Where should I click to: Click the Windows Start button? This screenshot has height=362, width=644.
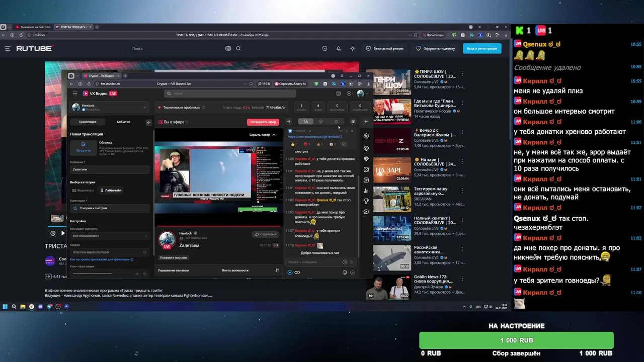(x=5, y=307)
